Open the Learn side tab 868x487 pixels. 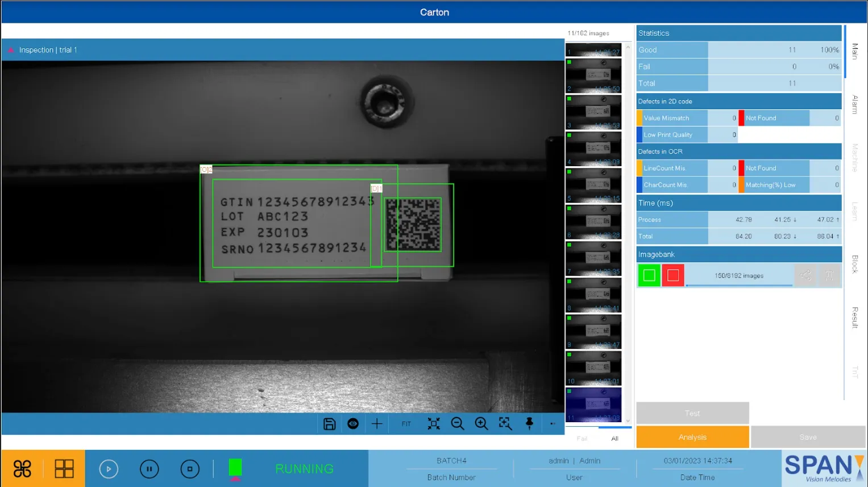(854, 211)
